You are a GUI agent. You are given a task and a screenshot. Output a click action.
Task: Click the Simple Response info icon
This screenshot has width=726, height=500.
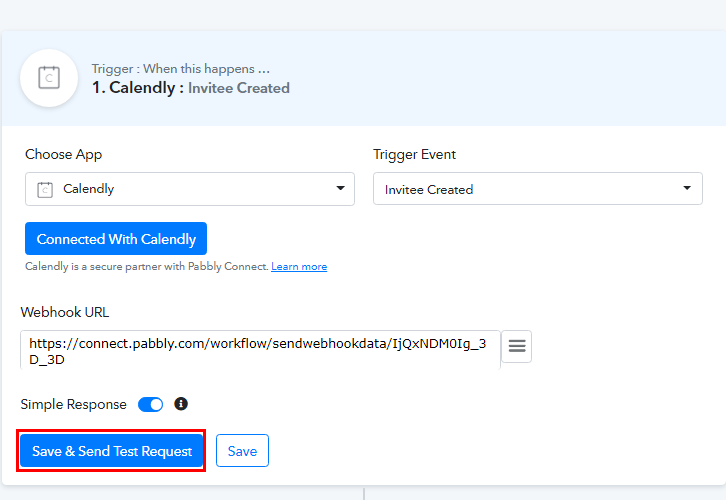[x=181, y=404]
